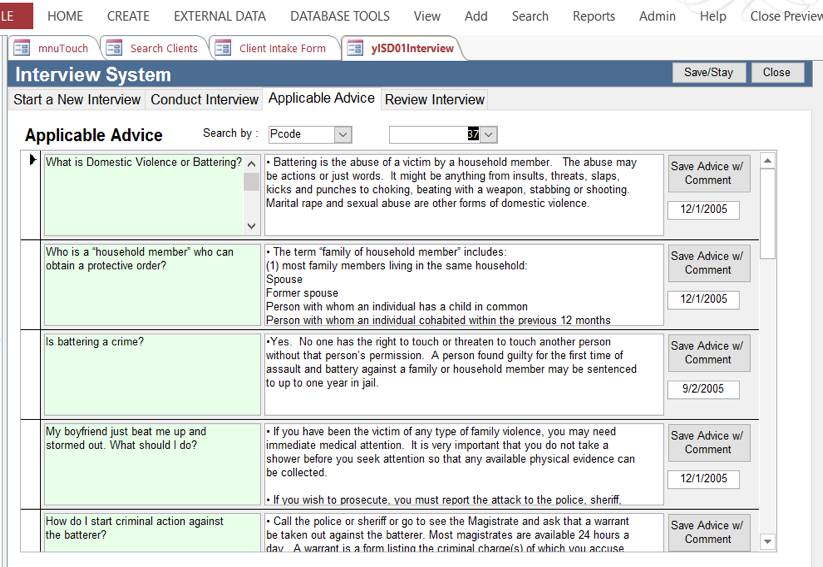The image size is (823, 567).
Task: Click the mnuTouch tab form icon
Action: click(22, 48)
